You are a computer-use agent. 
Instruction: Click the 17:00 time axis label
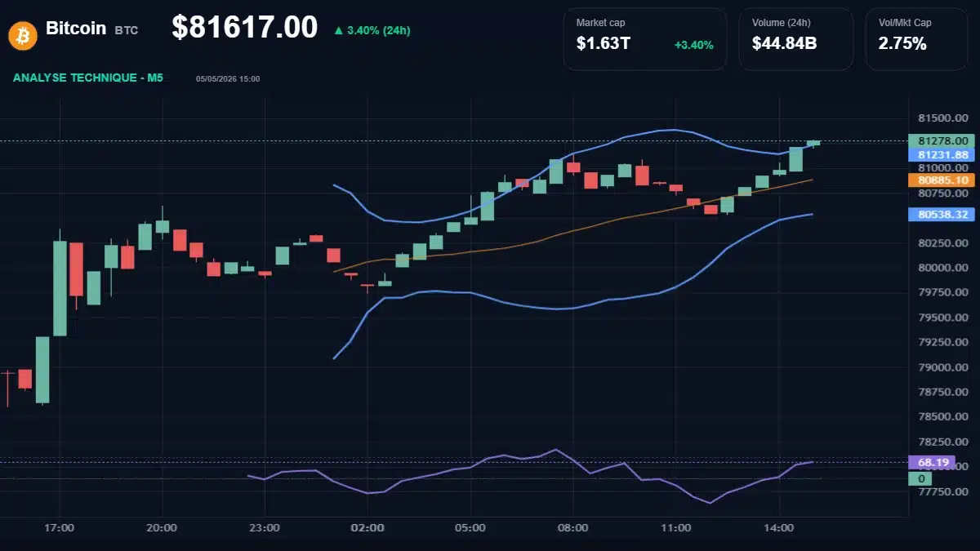[60, 528]
